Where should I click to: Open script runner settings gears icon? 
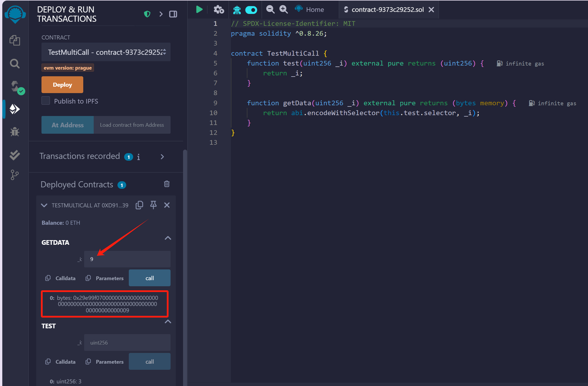click(x=219, y=10)
